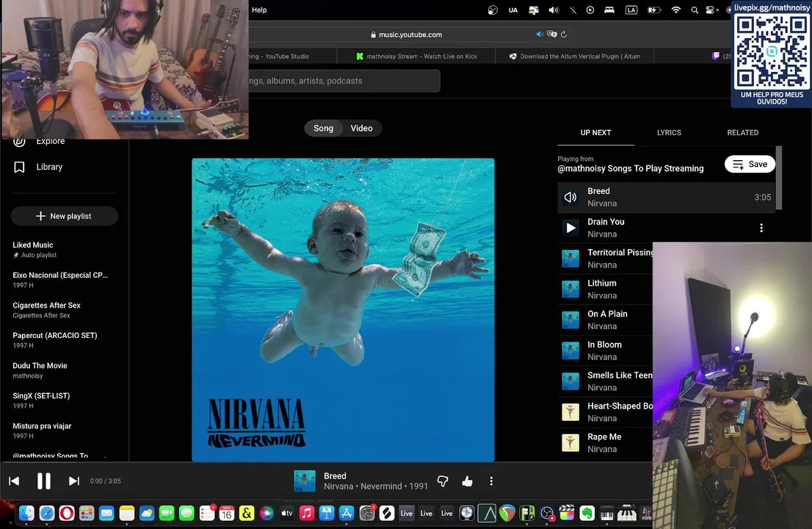Viewport: 812px width, 529px height.
Task: Go back to the previous track
Action: 14,481
